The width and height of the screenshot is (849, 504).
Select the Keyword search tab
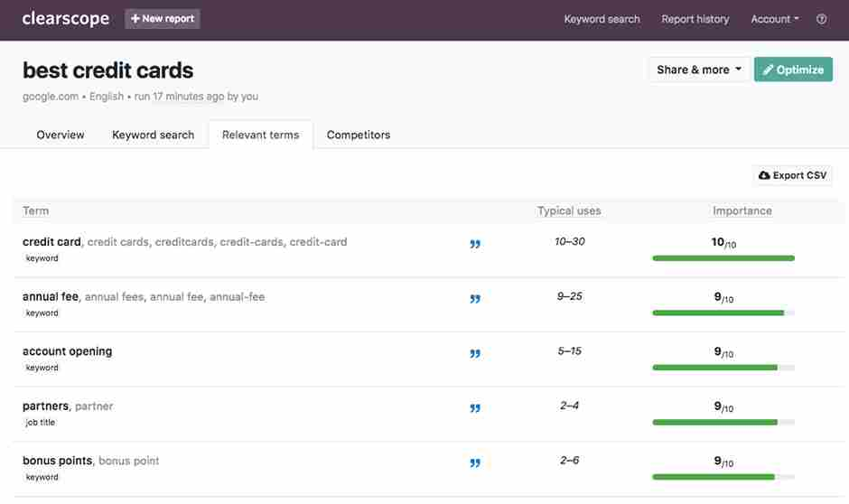point(154,135)
